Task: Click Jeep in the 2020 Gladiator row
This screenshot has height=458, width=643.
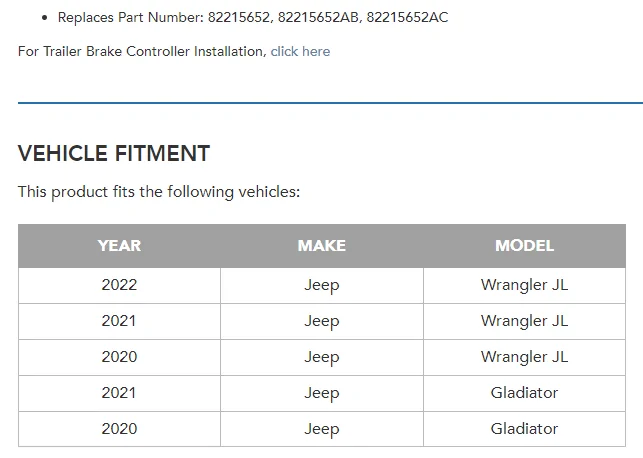Action: pos(322,429)
